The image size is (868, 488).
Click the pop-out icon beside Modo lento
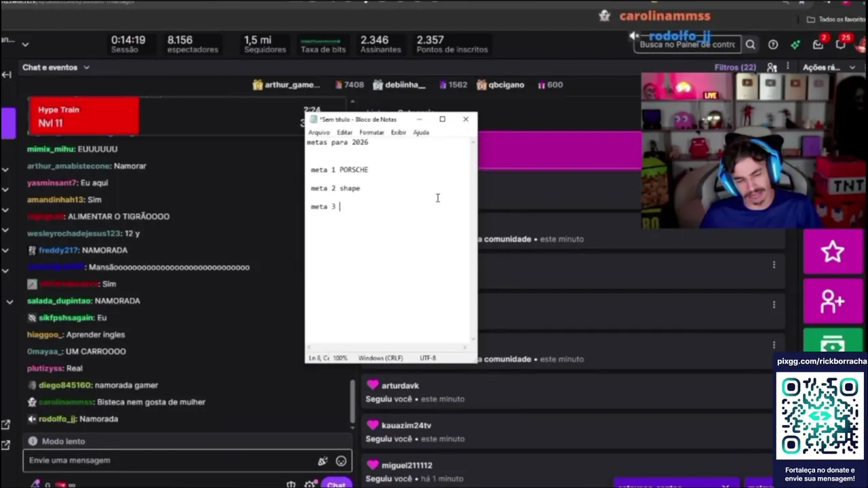(x=5, y=445)
